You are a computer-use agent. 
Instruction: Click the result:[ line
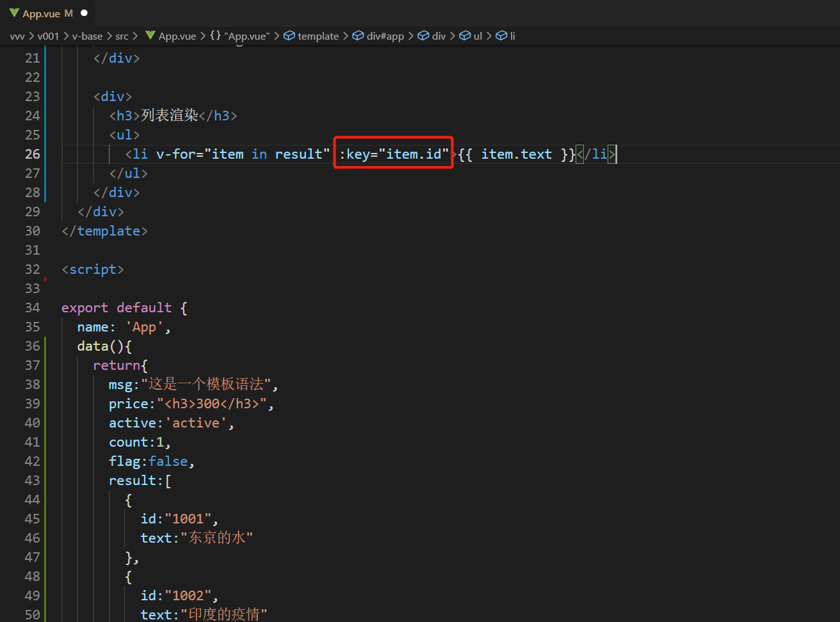140,481
